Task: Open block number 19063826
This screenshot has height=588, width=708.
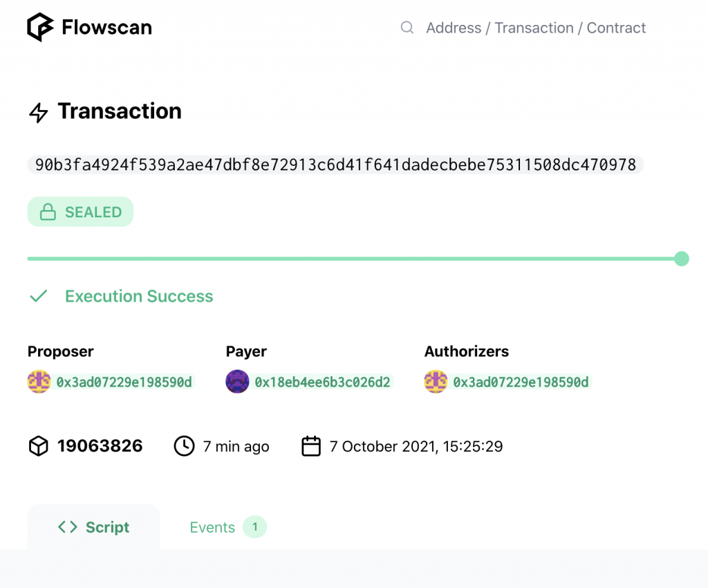Action: [x=100, y=446]
